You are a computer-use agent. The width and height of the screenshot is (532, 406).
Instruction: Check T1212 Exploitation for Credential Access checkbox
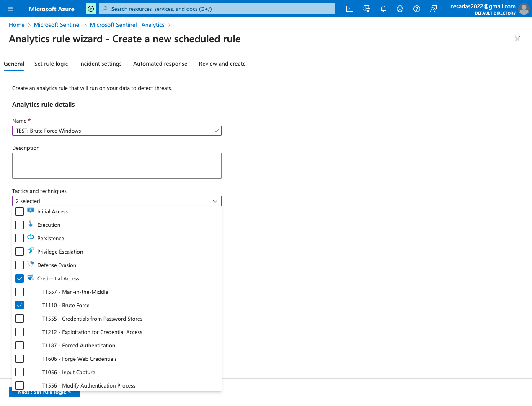point(20,332)
